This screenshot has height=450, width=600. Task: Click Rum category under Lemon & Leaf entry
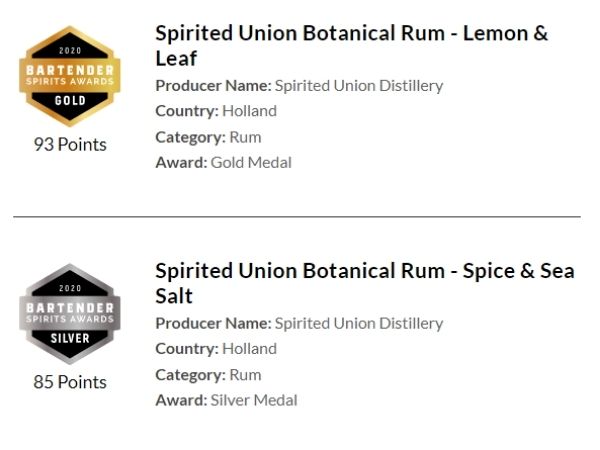tap(245, 137)
